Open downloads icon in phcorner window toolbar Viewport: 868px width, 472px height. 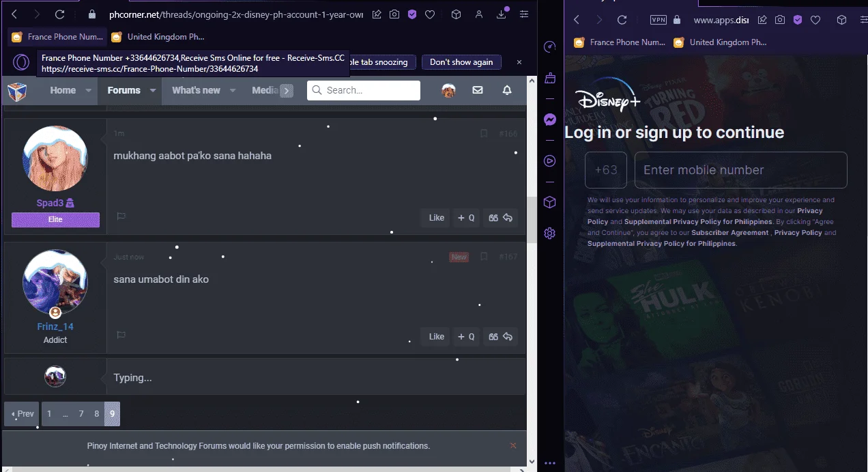(502, 14)
